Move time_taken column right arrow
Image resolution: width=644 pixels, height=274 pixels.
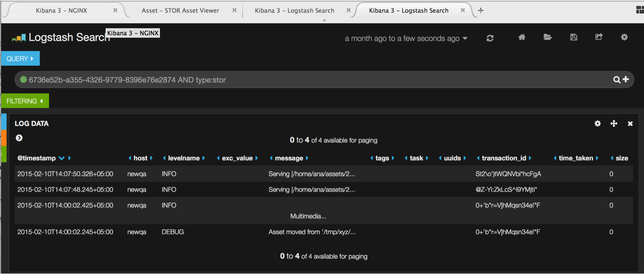[597, 158]
